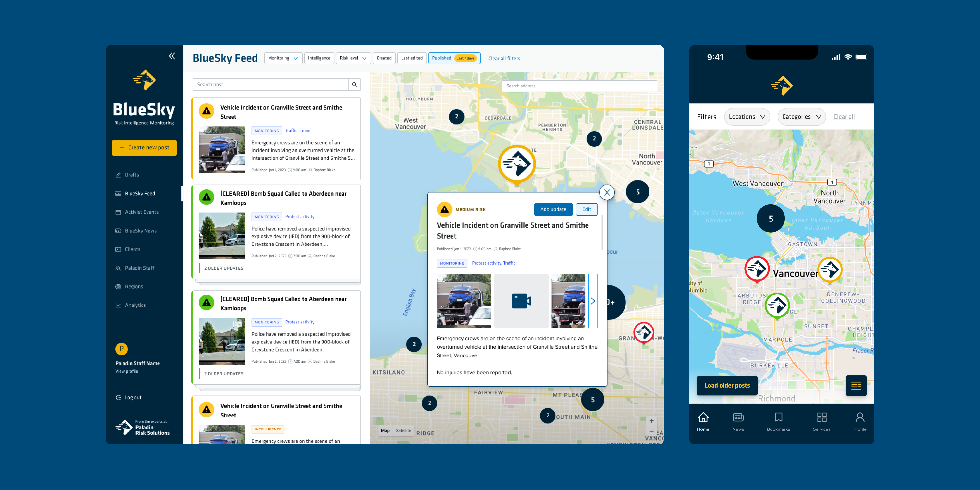Image resolution: width=980 pixels, height=490 pixels.
Task: Click the red marker on mobile map
Action: (757, 270)
